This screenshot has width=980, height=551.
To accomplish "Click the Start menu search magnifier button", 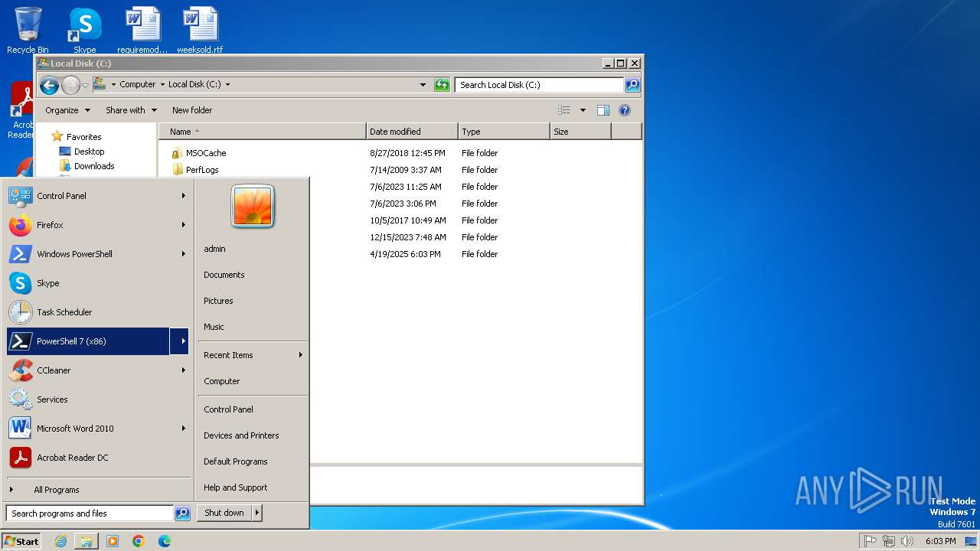I will click(182, 514).
